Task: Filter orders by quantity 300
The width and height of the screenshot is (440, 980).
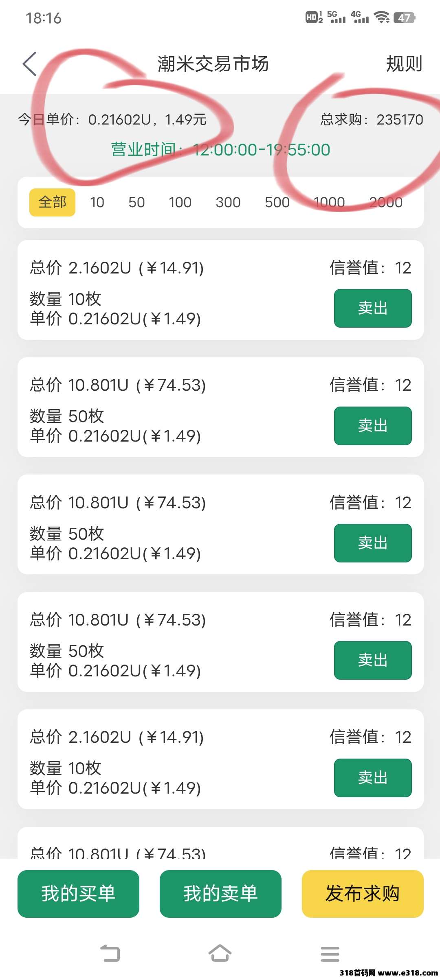Action: pyautogui.click(x=228, y=202)
